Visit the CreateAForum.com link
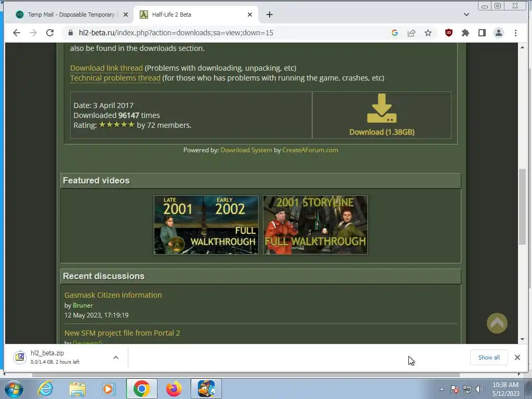Viewport: 532px width, 399px height. tap(310, 150)
